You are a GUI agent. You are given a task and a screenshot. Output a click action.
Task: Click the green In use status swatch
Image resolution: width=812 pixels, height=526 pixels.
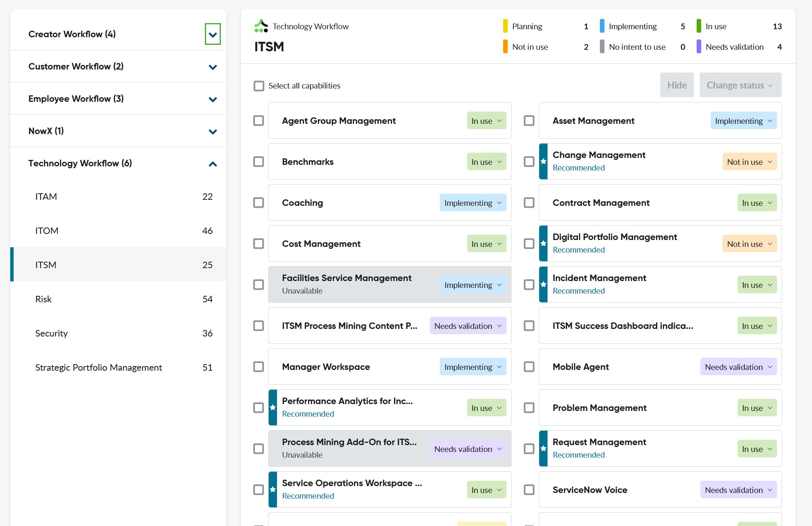pos(699,26)
